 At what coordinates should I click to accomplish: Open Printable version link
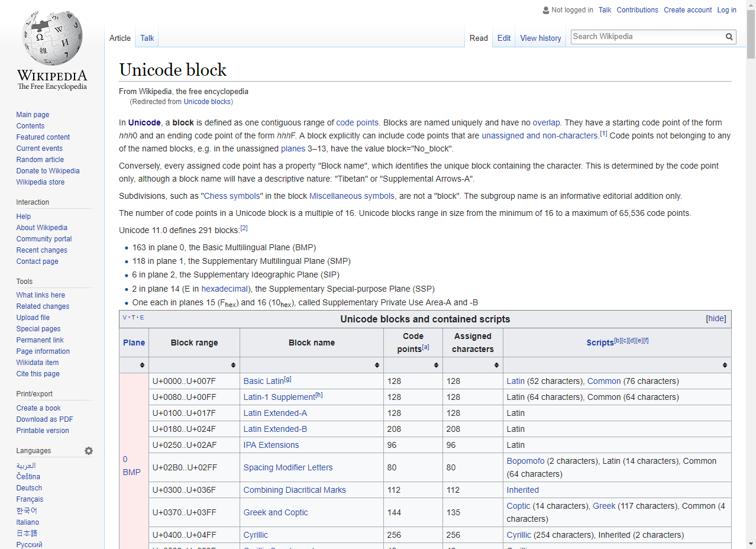click(x=43, y=431)
